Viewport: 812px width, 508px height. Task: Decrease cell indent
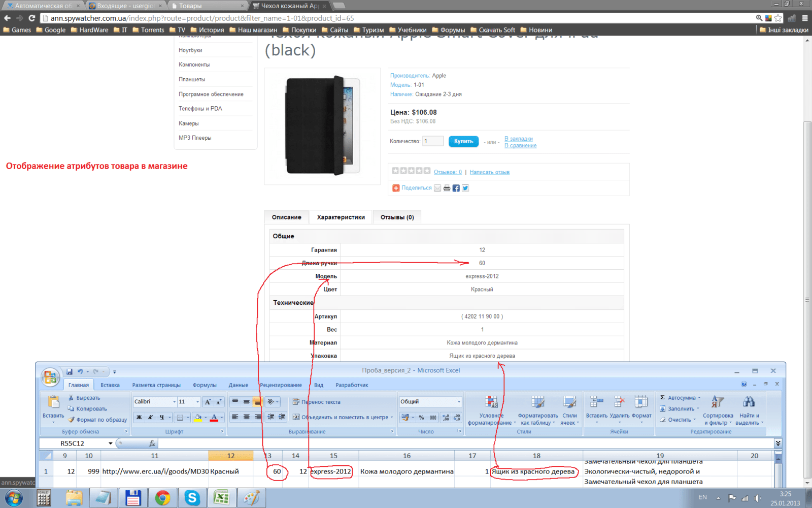click(271, 417)
